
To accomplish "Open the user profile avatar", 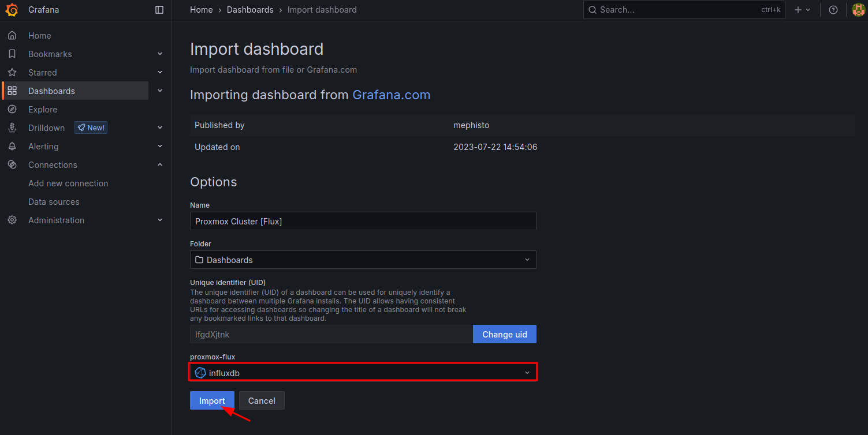I will (x=858, y=10).
